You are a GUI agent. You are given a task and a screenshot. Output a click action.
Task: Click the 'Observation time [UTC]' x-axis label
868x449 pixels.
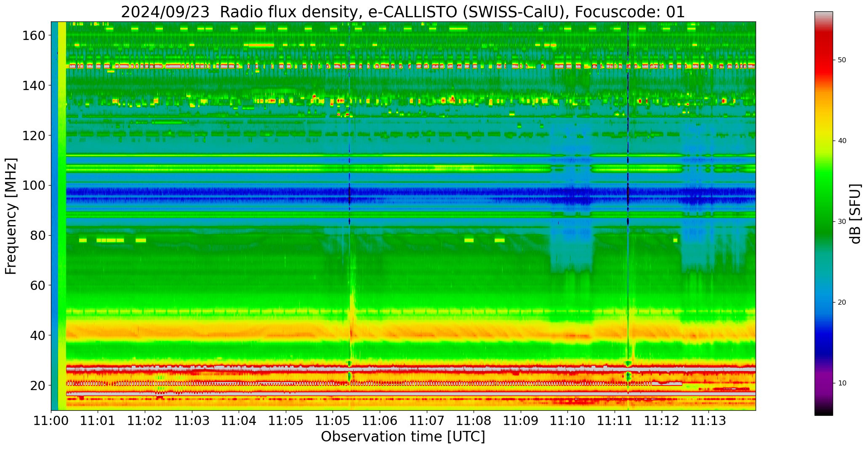(403, 436)
